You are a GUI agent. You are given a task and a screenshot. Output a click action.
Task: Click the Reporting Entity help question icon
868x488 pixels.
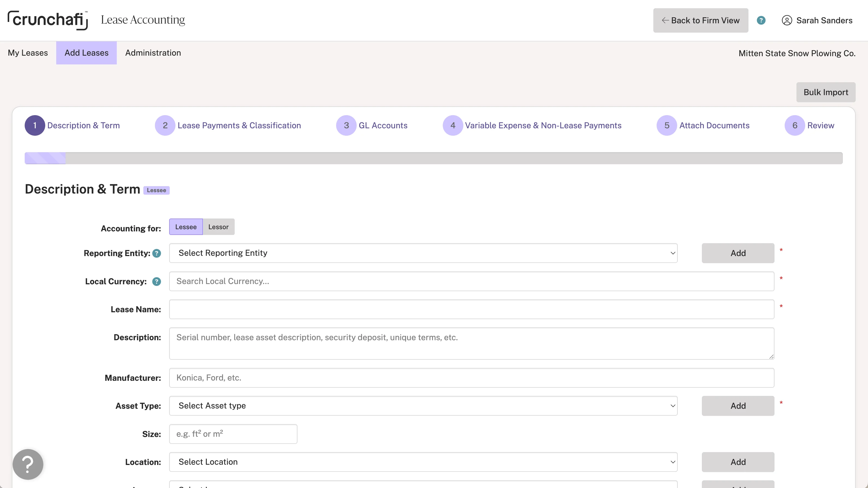click(x=156, y=253)
